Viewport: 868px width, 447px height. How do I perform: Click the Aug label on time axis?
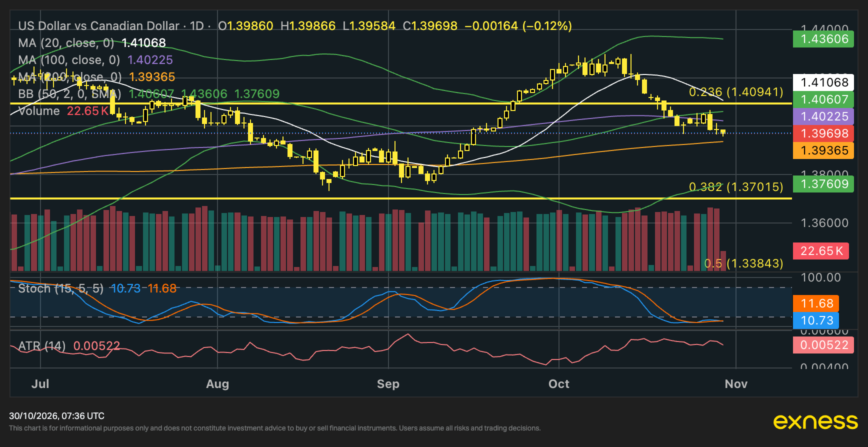tap(217, 384)
